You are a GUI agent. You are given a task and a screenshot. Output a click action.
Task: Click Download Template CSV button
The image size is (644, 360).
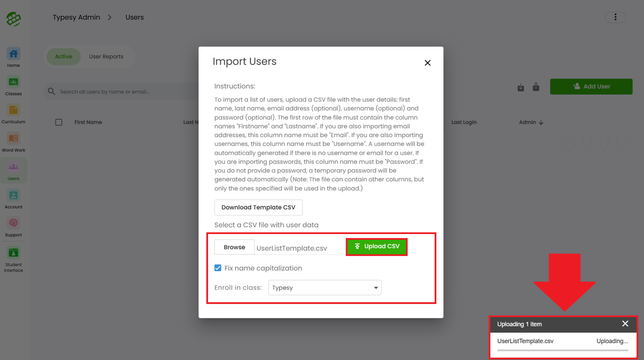(x=258, y=207)
